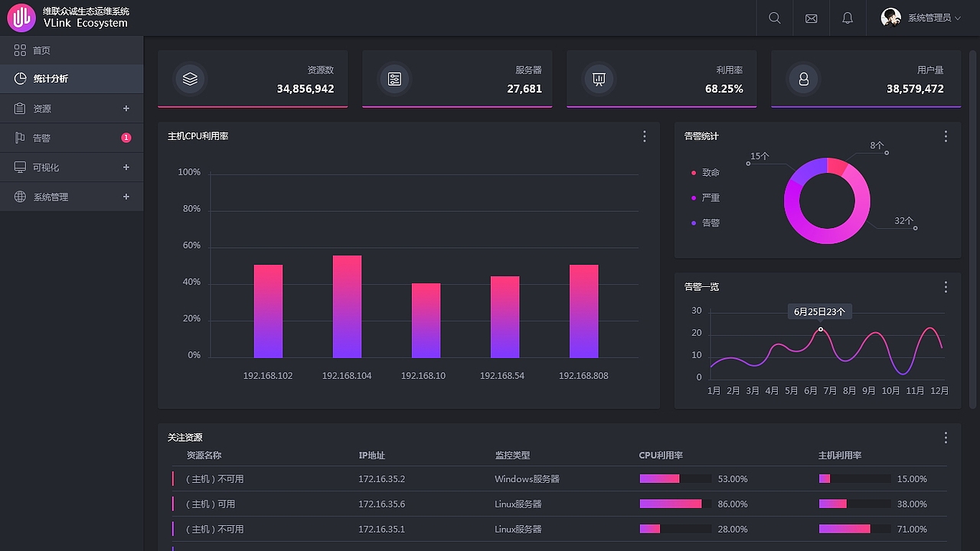Click the 86.00% CPU utilization progress bar
The image size is (980, 551).
click(671, 504)
